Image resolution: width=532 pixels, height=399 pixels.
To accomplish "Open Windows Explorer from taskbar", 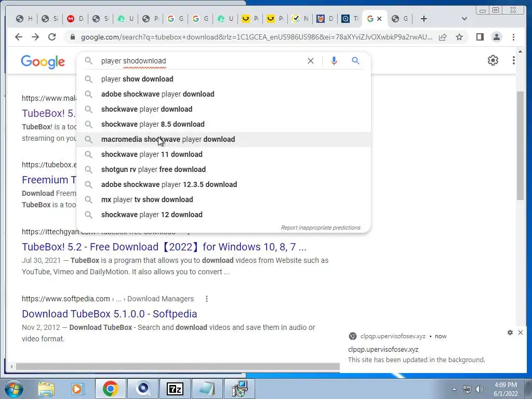I will coord(46,389).
